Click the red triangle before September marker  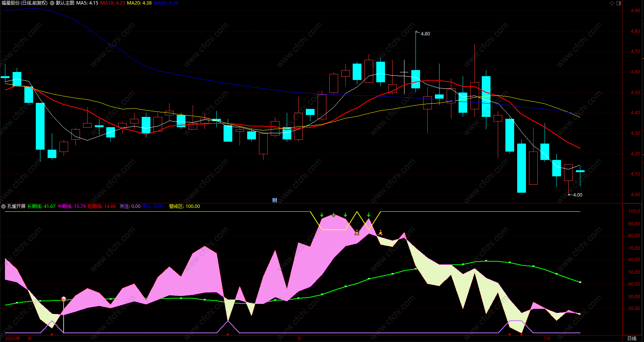tap(228, 334)
